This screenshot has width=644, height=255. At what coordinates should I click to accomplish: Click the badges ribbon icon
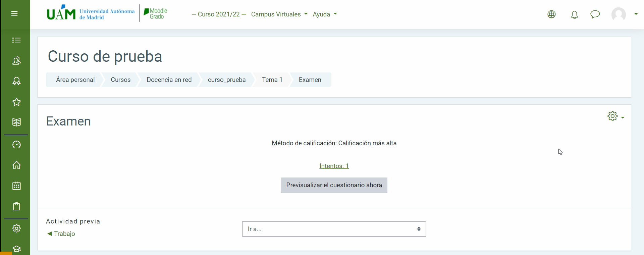(16, 81)
